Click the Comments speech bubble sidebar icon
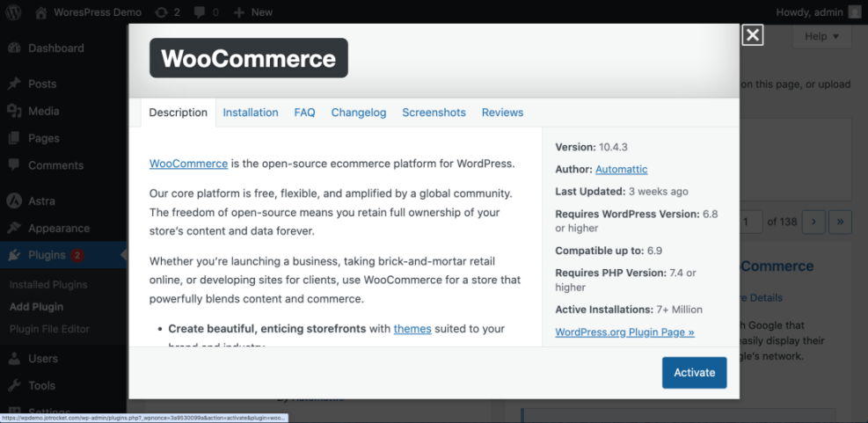The height and width of the screenshot is (423, 868). pos(14,165)
